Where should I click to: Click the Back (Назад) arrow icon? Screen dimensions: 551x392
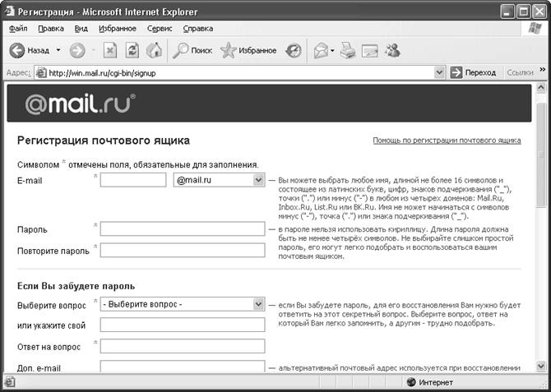16,51
